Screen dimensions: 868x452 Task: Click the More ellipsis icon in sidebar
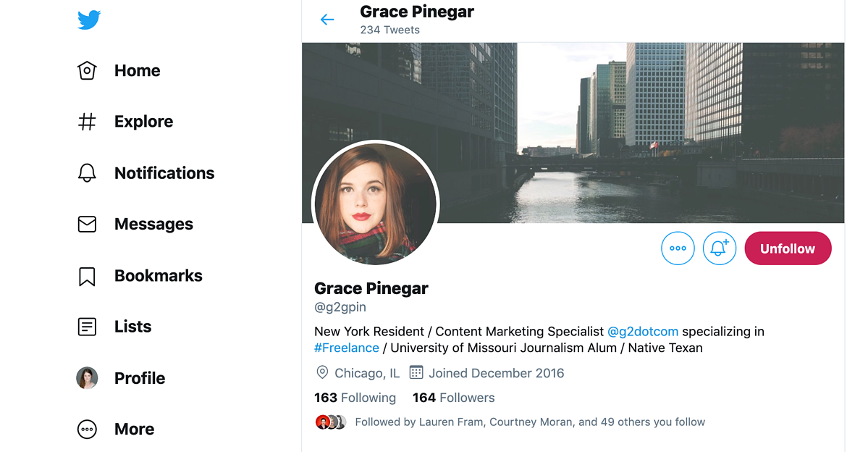point(87,429)
